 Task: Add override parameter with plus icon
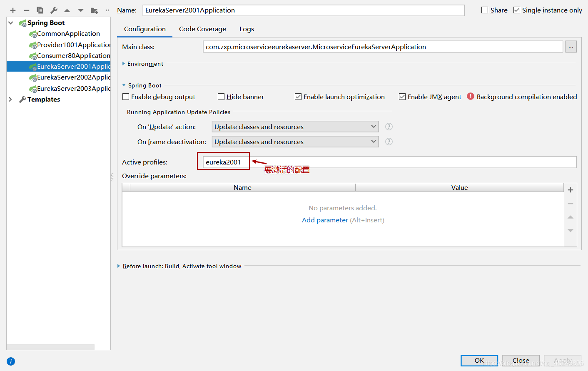571,190
